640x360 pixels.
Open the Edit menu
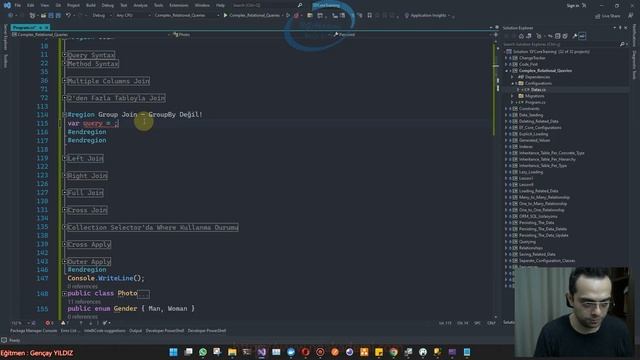(x=31, y=5)
